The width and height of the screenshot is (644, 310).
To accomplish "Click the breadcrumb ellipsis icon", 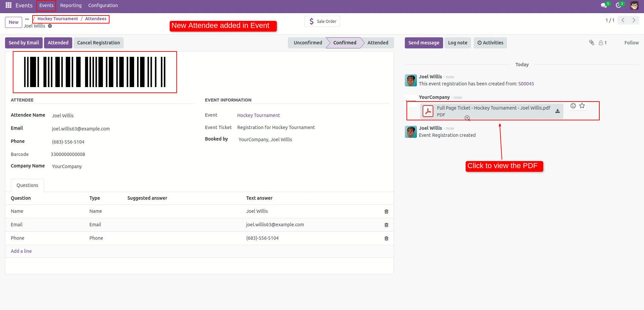I will point(27,19).
